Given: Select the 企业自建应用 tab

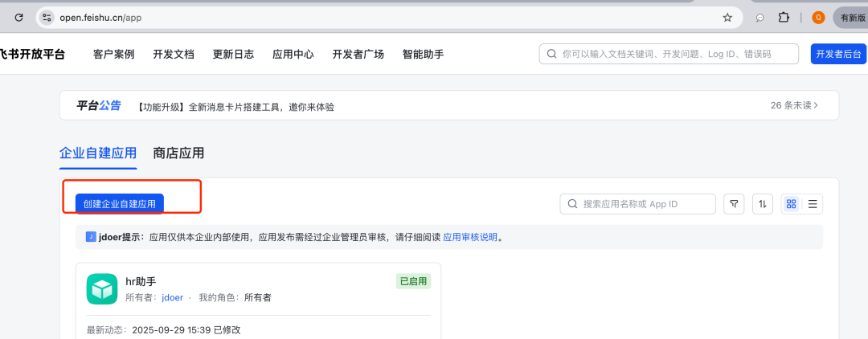Looking at the screenshot, I should point(98,153).
